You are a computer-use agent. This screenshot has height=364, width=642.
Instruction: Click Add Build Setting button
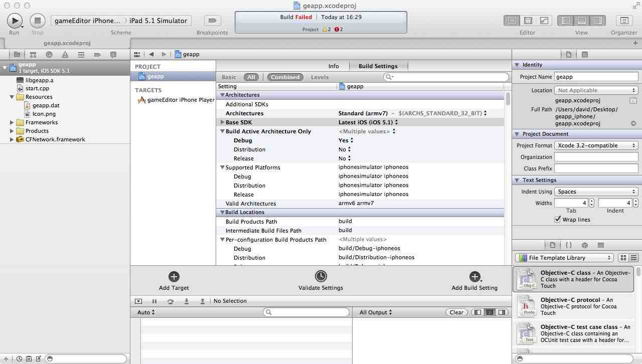click(x=474, y=277)
